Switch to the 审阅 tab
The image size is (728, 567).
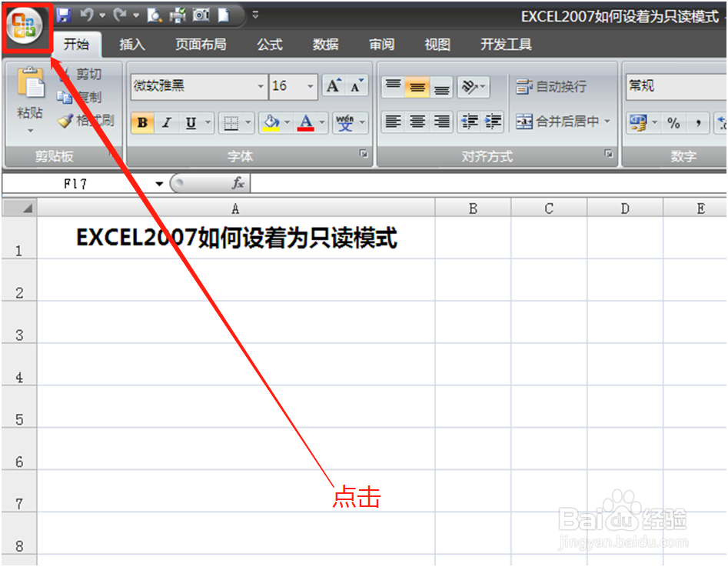[381, 44]
